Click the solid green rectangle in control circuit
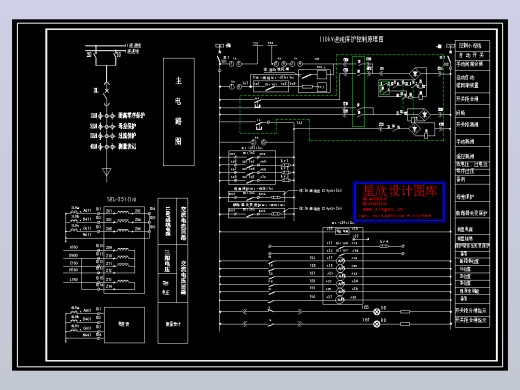 (358, 91)
